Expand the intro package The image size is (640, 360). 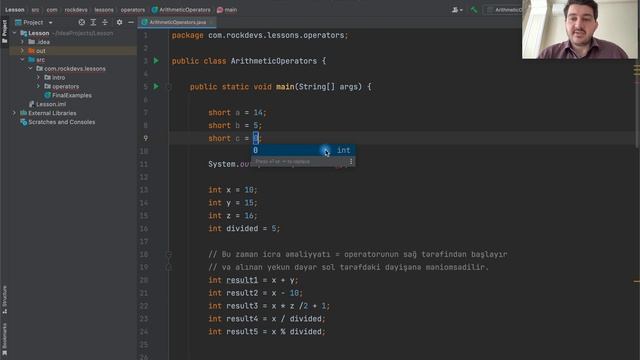[x=38, y=78]
